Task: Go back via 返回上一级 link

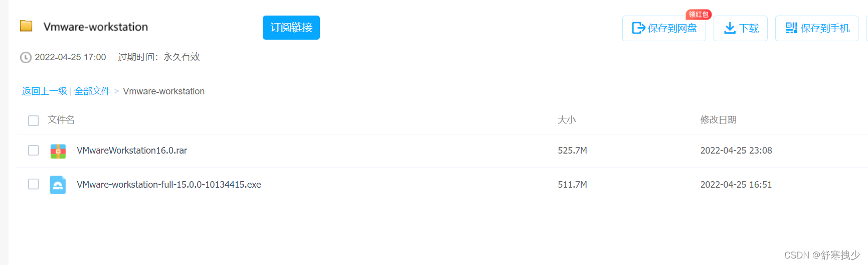Action: tap(45, 91)
